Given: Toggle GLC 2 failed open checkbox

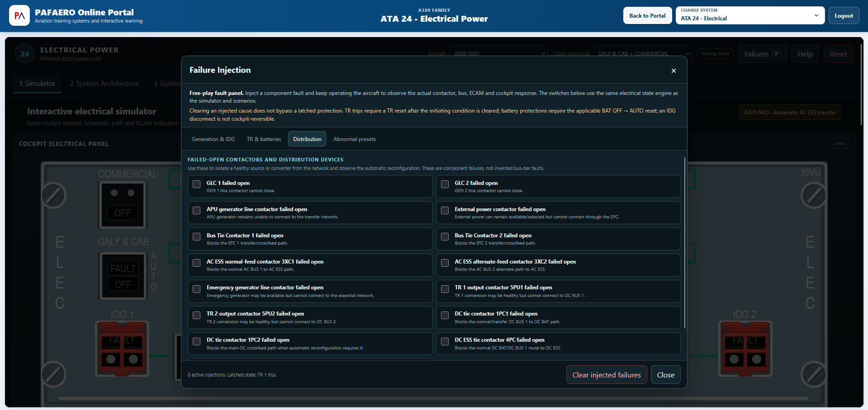Looking at the screenshot, I should [445, 184].
